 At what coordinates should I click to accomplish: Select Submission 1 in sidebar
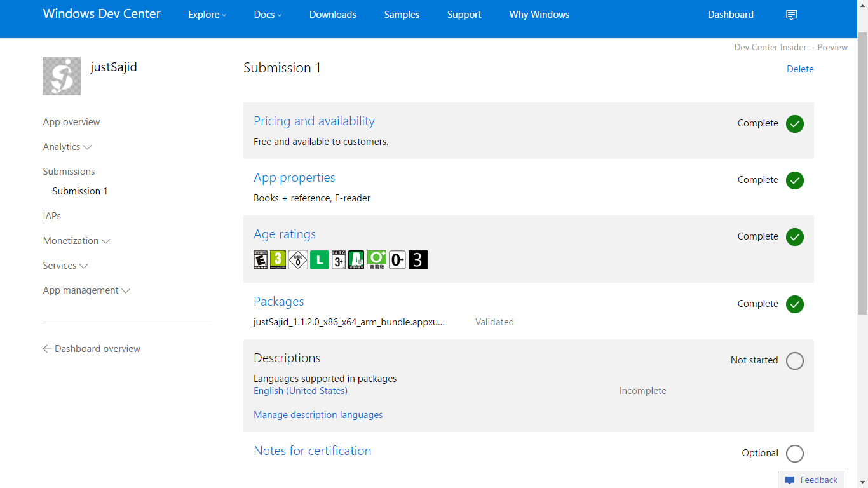coord(80,191)
